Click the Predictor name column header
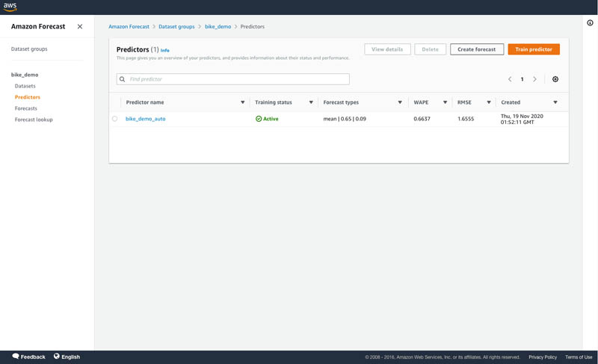The image size is (598, 364). click(145, 102)
